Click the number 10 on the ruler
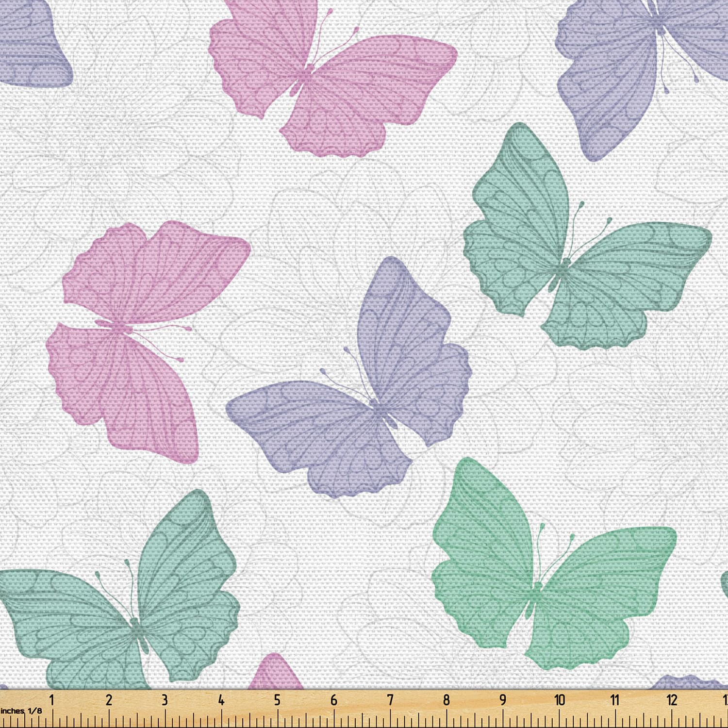 point(560,700)
